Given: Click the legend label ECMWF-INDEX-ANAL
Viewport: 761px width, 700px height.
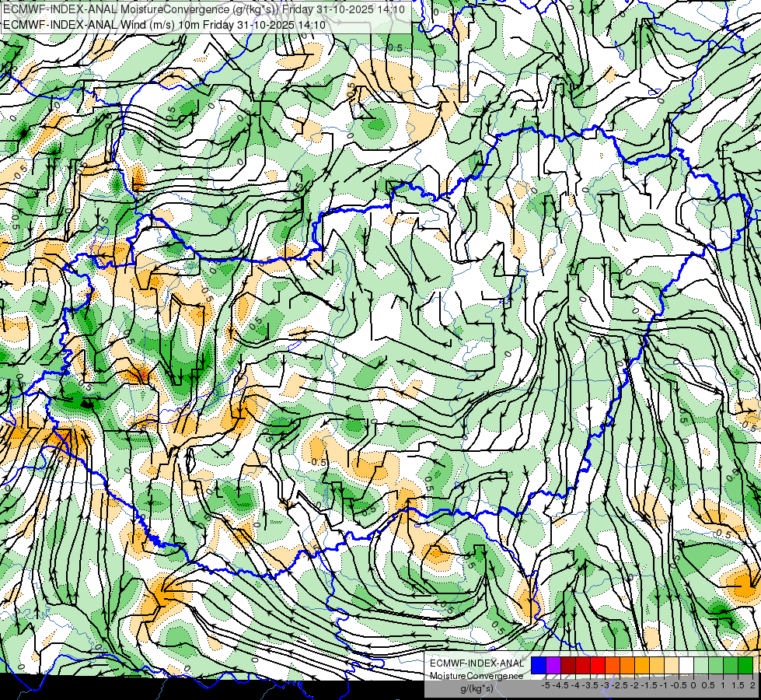Looking at the screenshot, I should pyautogui.click(x=477, y=663).
